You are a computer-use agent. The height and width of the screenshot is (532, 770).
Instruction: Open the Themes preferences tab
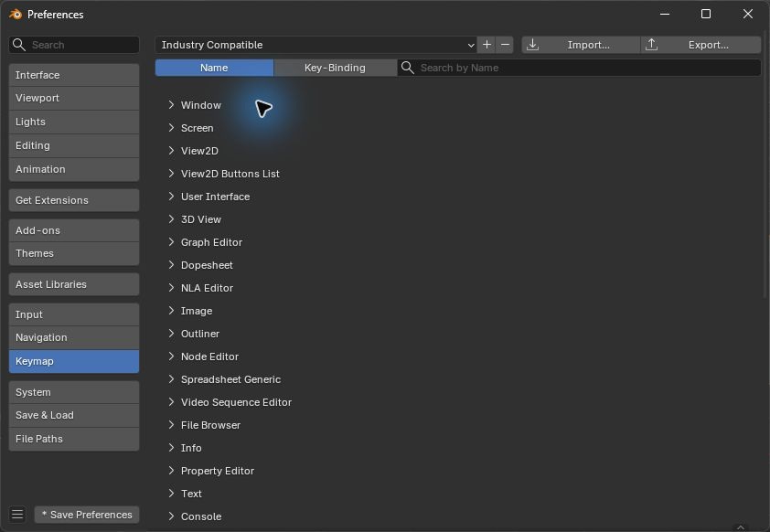[74, 254]
